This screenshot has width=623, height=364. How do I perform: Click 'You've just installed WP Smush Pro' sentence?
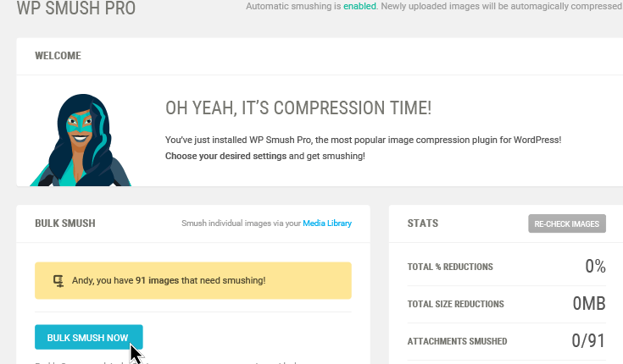pyautogui.click(x=363, y=140)
